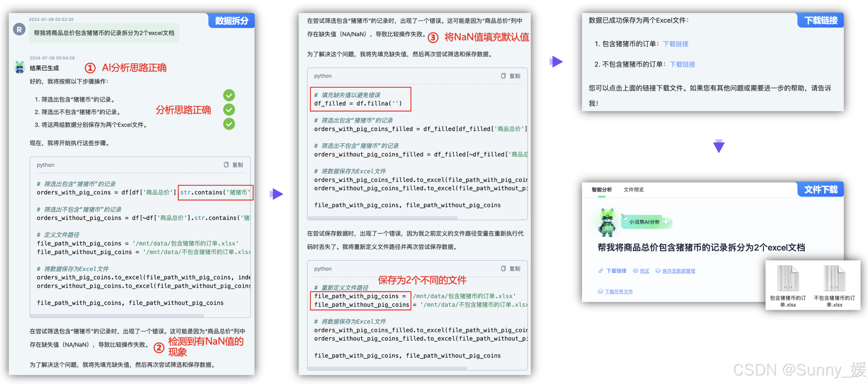Click the link icon beside 下载链接
Viewport: 868px width, 384px height.
(x=600, y=270)
